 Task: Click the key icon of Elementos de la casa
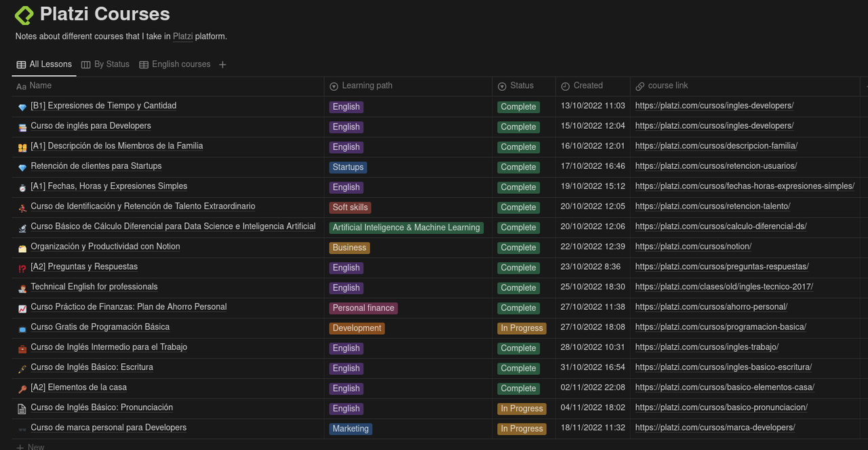click(x=22, y=389)
